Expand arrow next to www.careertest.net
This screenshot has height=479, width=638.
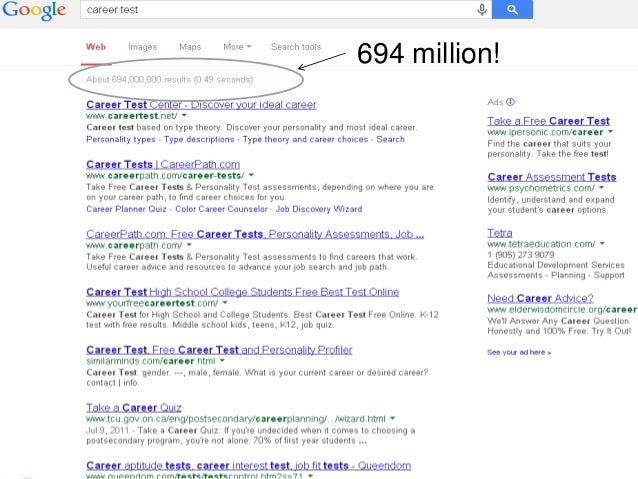coord(184,116)
